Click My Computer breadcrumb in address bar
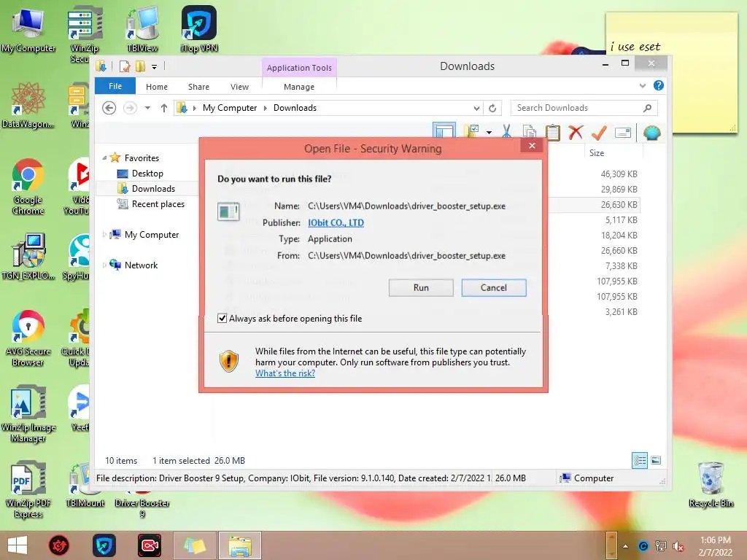 (230, 108)
